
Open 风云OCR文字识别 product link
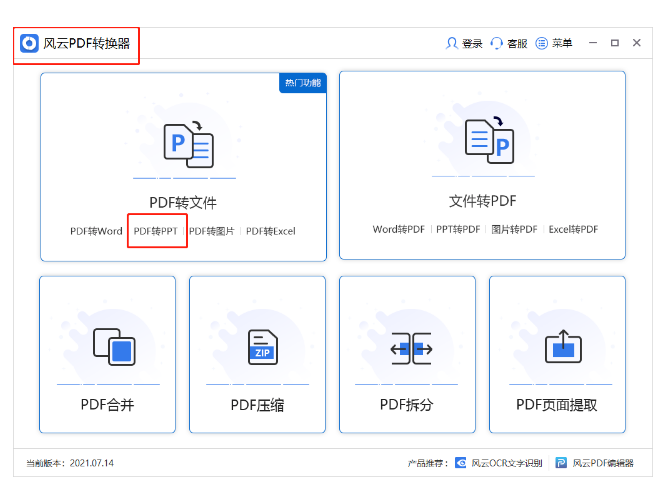coord(507,463)
